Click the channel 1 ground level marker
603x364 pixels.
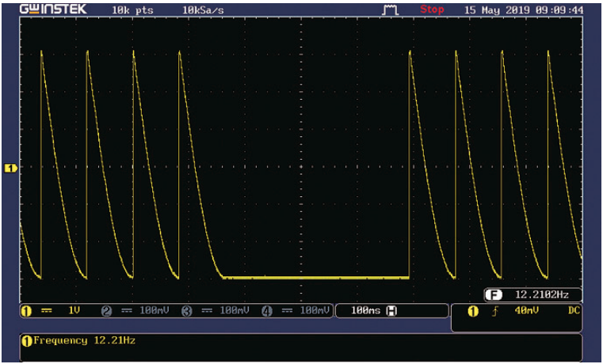point(11,169)
